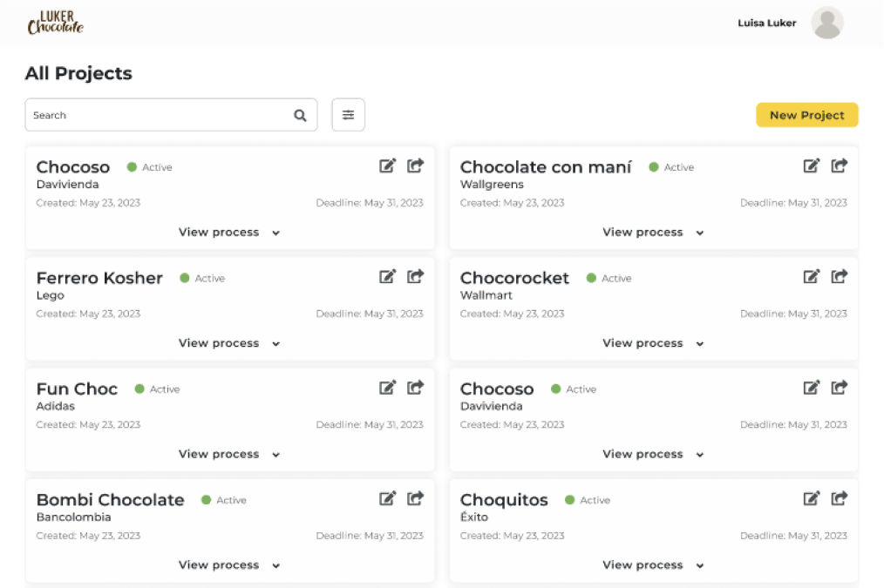Share the Chocorocket project
This screenshot has width=884, height=588.
coord(839,276)
